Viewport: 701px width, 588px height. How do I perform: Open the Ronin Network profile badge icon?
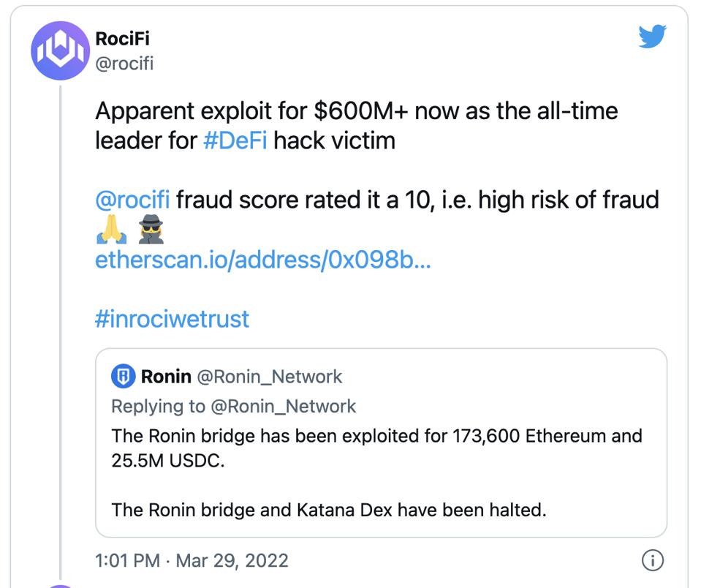click(x=123, y=376)
